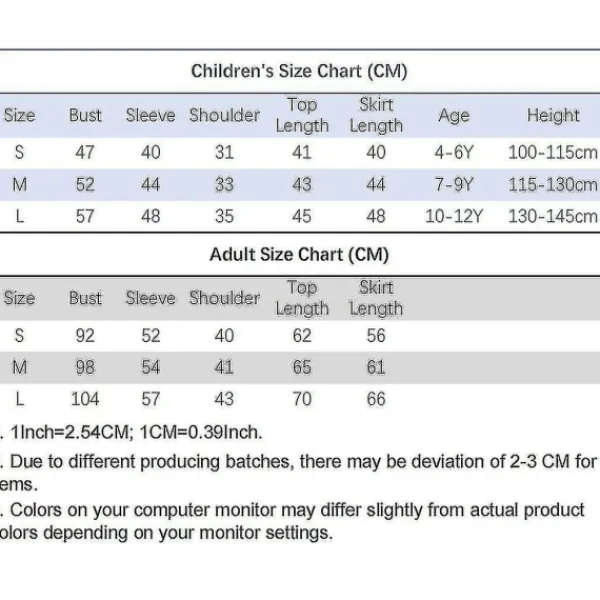Click adult top length value 62

[x=301, y=336]
